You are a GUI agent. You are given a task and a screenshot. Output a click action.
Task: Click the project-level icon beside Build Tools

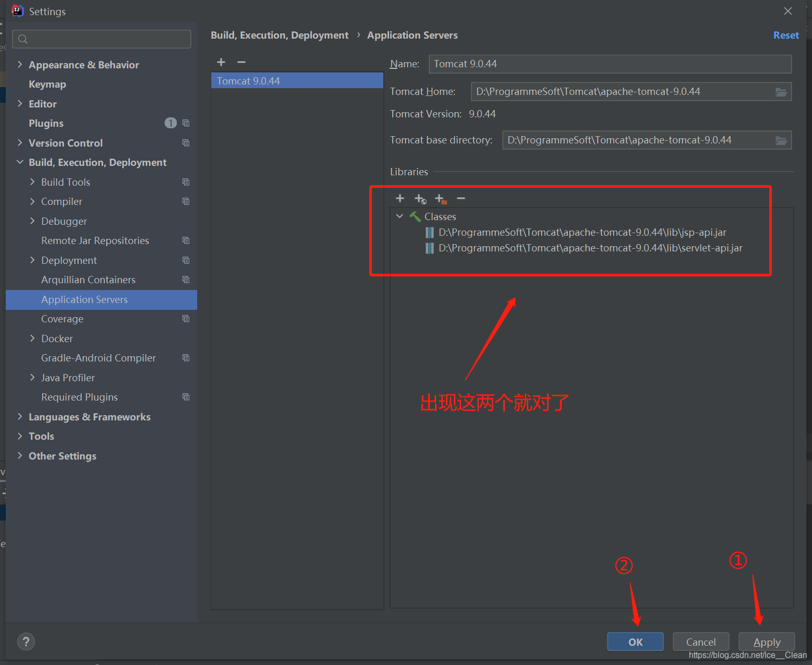point(186,182)
